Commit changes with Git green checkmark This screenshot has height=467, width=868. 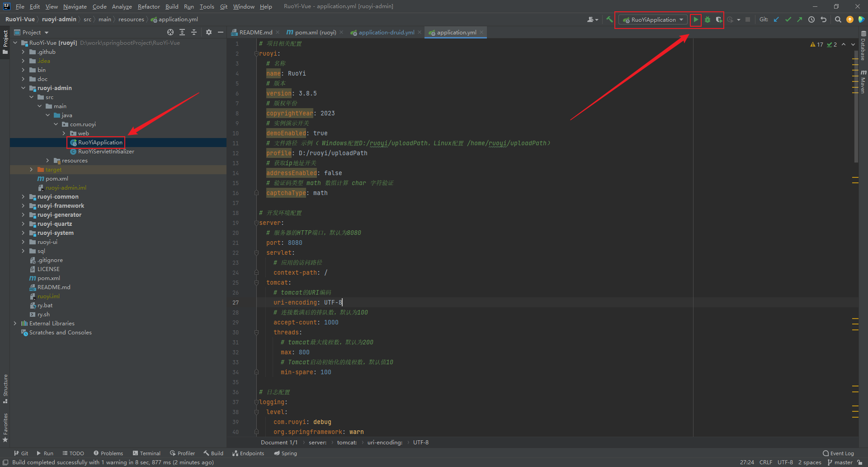coord(788,19)
